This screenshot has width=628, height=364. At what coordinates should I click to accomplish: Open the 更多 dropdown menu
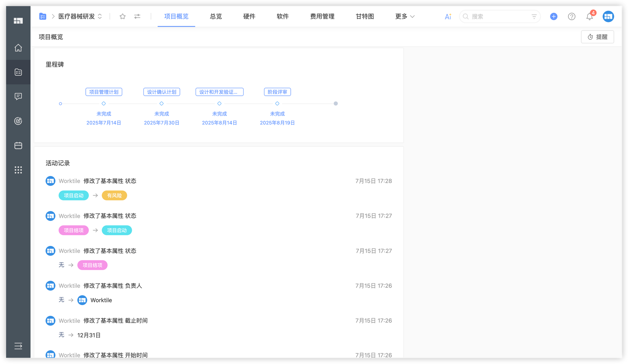(x=405, y=16)
